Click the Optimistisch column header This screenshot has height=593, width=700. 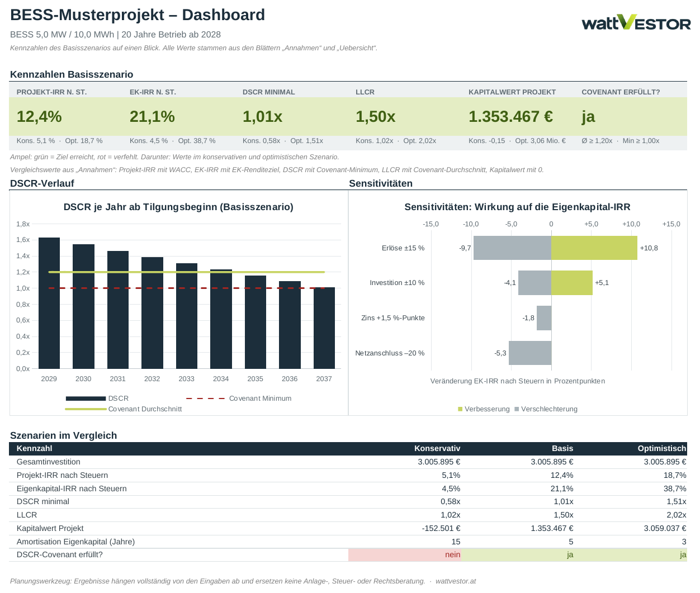662,448
